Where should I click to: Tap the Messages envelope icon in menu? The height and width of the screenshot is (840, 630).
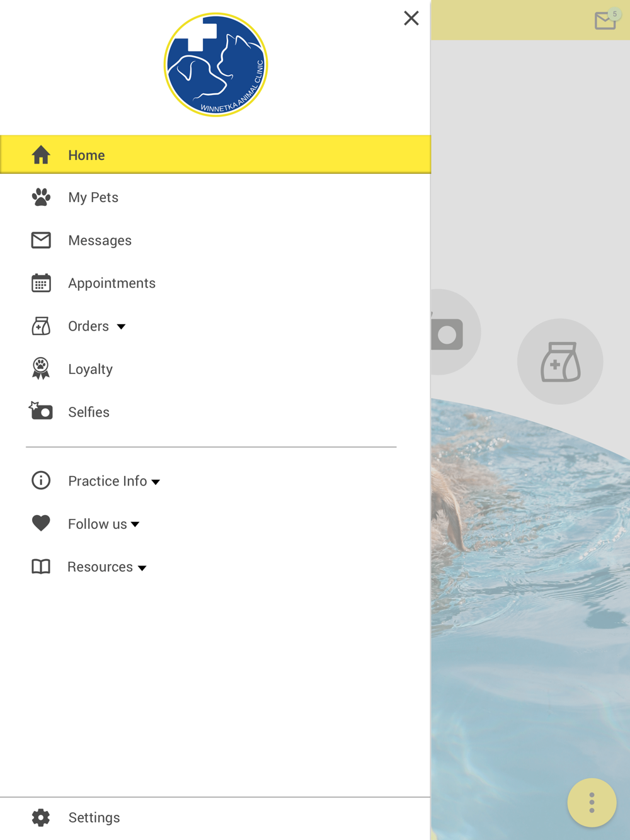pos(41,240)
